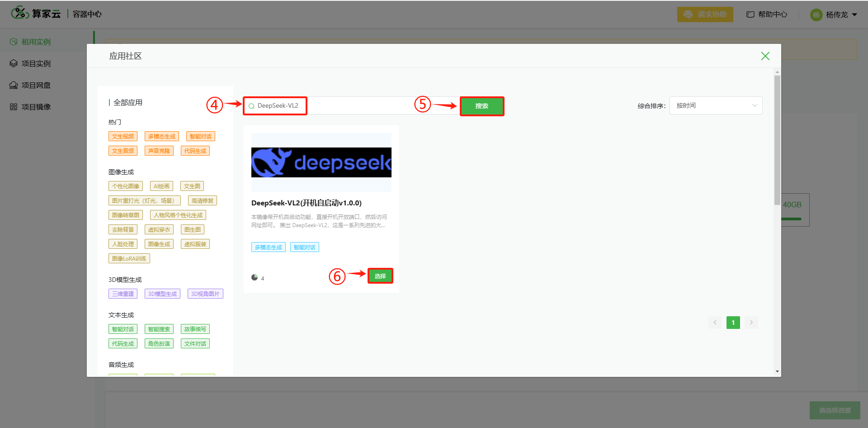868x428 pixels.
Task: Click the 项目镜像 icon in the sidebar
Action: [x=14, y=107]
